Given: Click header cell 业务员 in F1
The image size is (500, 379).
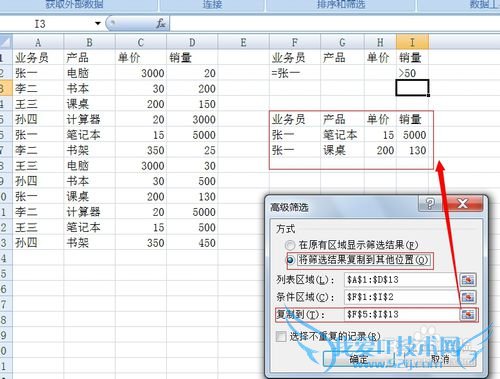Looking at the screenshot, I should point(295,58).
